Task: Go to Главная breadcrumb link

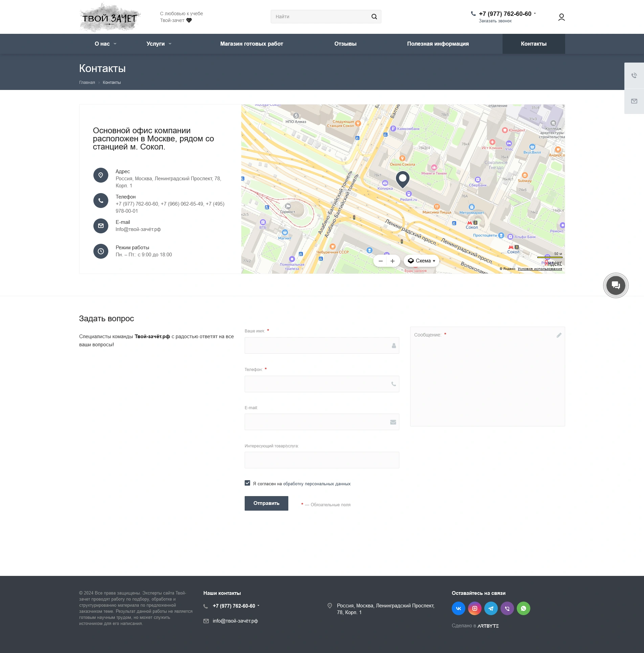Action: [87, 83]
